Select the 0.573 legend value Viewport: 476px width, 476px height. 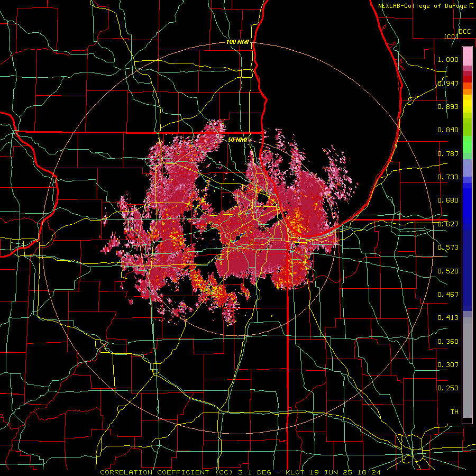pyautogui.click(x=448, y=248)
